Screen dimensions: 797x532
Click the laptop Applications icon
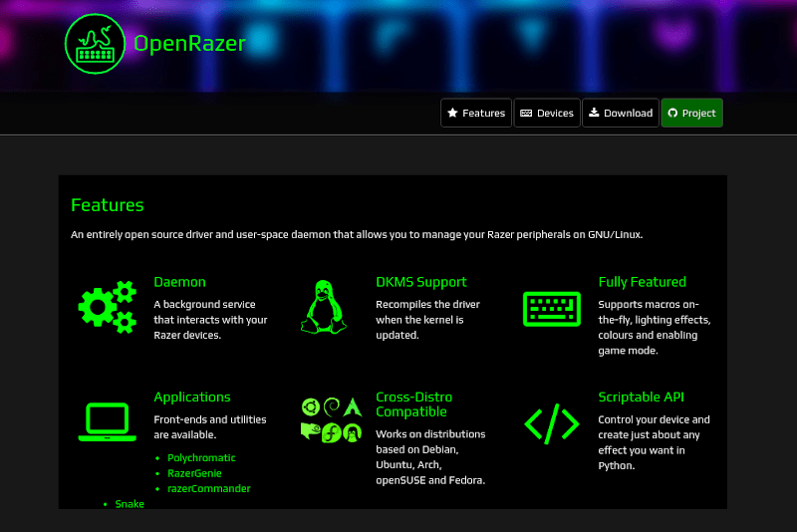pyautogui.click(x=107, y=421)
